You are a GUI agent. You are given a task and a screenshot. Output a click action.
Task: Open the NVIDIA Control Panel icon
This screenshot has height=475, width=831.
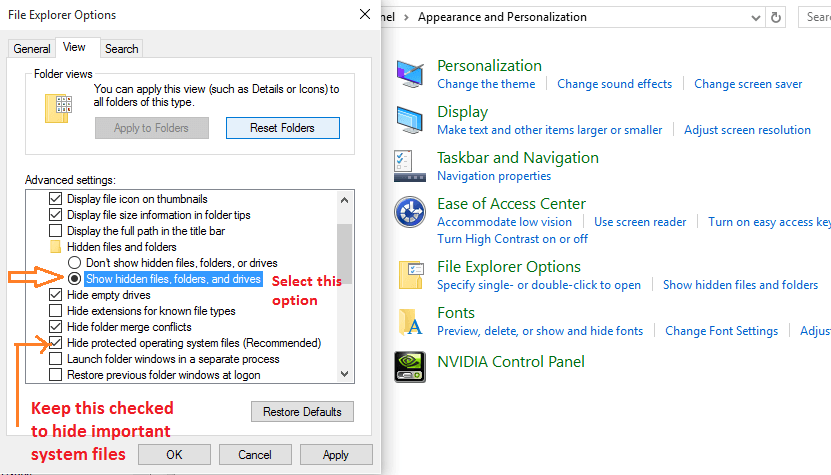coord(410,367)
